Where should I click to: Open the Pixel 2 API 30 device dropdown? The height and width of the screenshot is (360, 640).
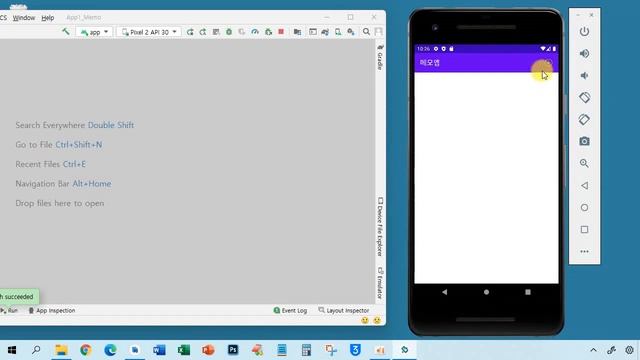149,32
